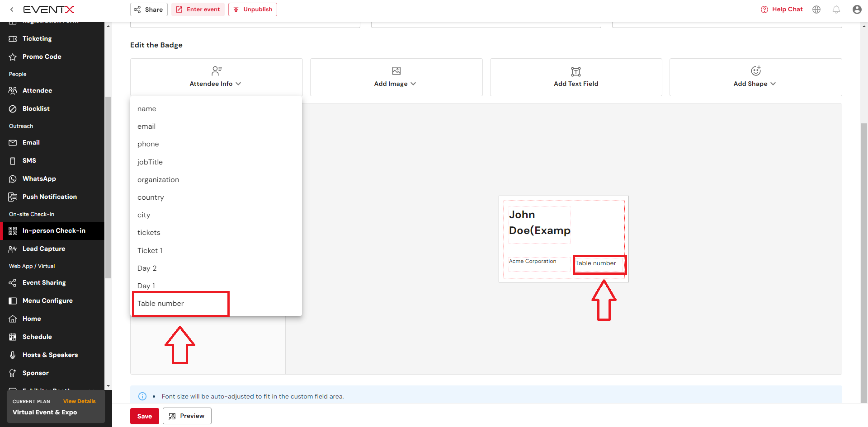The image size is (868, 427).
Task: Click the Help Chat question mark icon
Action: click(x=764, y=9)
